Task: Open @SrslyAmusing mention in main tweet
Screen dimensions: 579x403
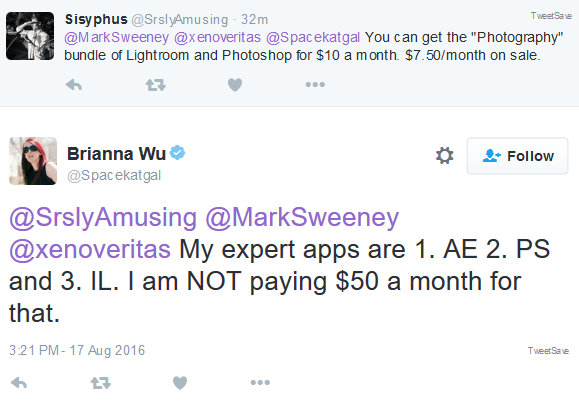Action: coord(103,217)
